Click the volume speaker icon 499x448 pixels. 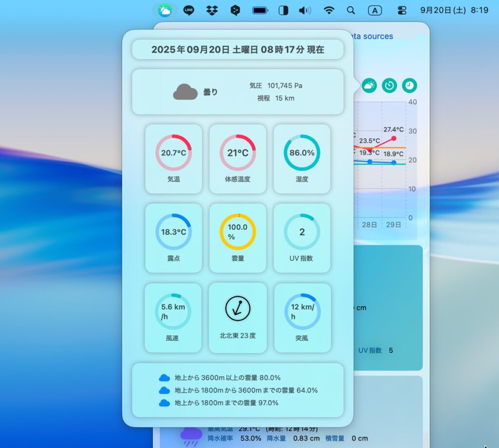(x=305, y=10)
